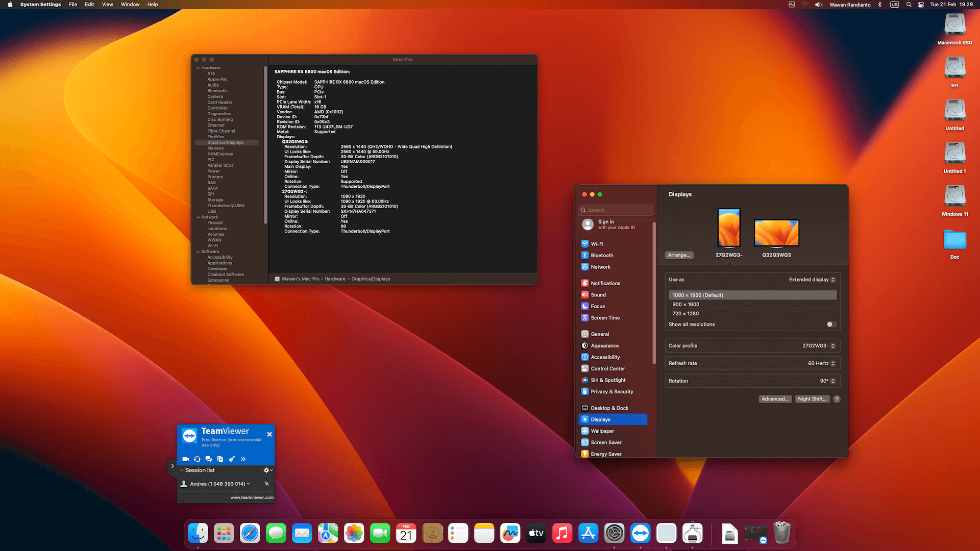Launch Safari from the Dock
This screenshot has width=980, height=551.
tap(250, 533)
